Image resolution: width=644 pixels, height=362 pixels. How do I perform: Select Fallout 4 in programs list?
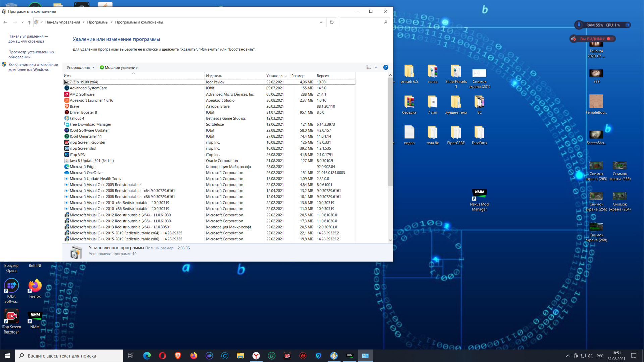[77, 118]
